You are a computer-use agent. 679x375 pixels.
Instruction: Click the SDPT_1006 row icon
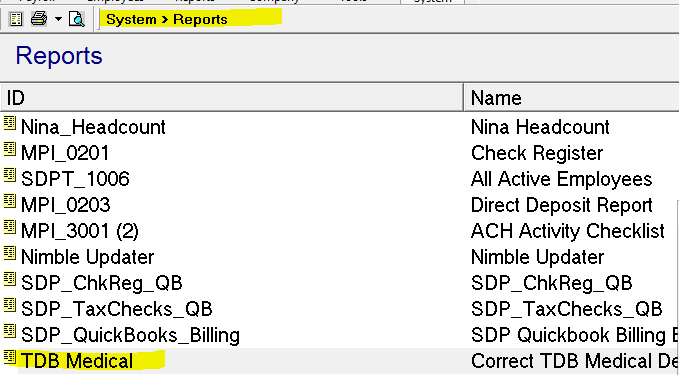[10, 175]
